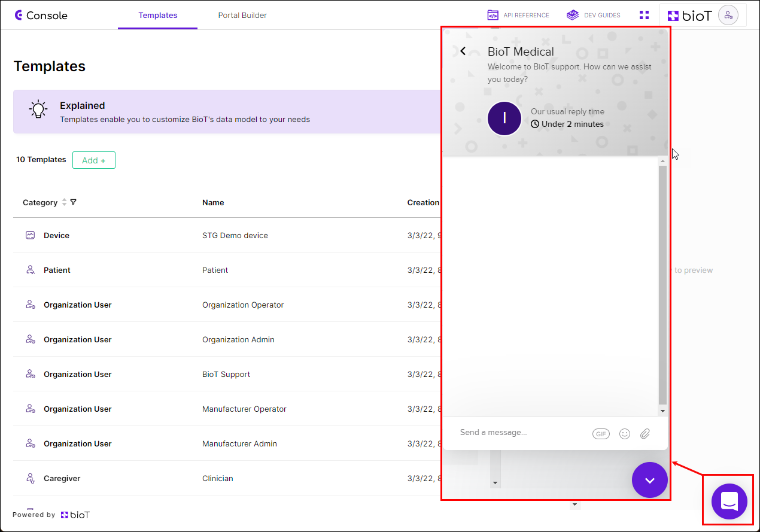Click the Organization Admin row user icon
Image resolution: width=760 pixels, height=532 pixels.
30,339
